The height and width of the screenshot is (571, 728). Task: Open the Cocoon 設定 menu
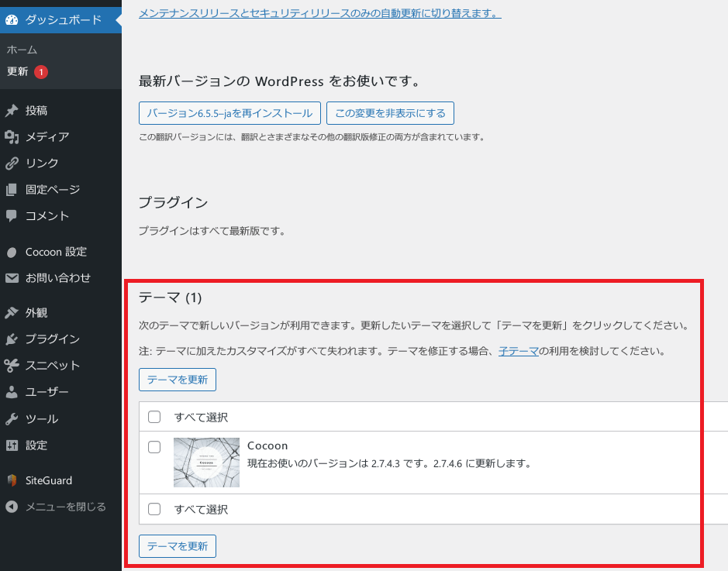tap(60, 252)
